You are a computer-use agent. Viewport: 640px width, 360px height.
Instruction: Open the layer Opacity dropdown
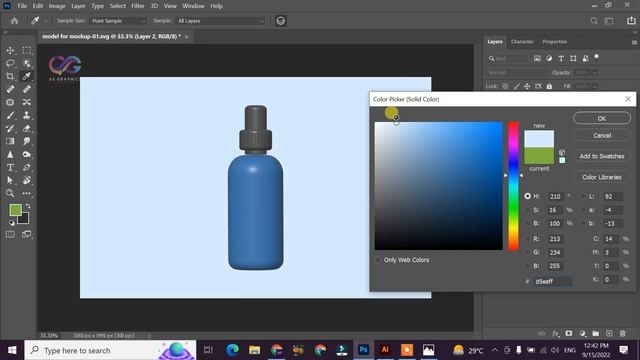[x=595, y=73]
